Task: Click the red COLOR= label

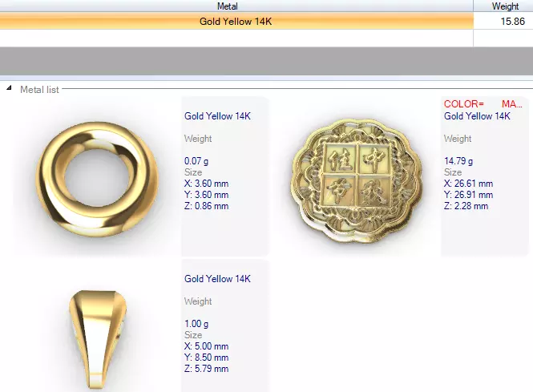Action: click(x=463, y=104)
